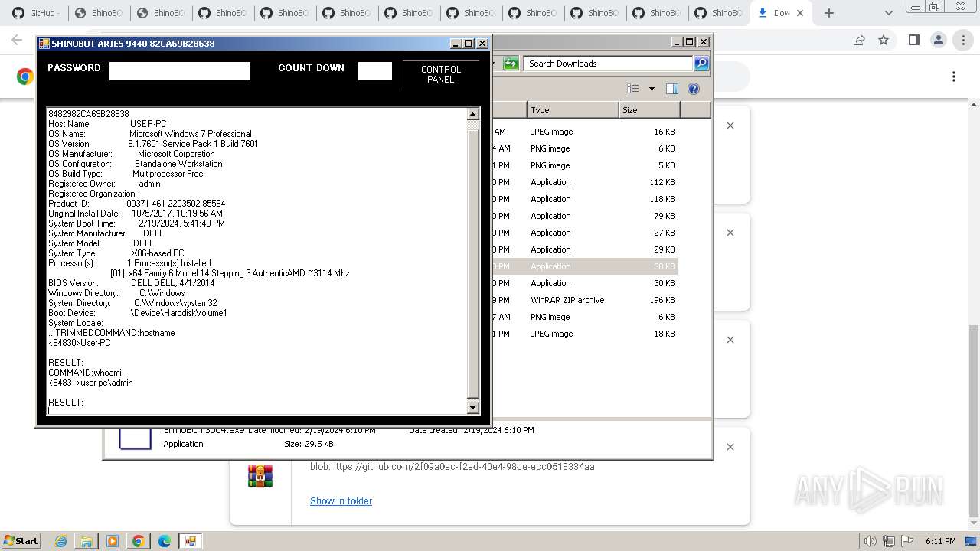Click the Chrome page vertical scrollbar
Image resolution: width=980 pixels, height=551 pixels.
click(974, 419)
